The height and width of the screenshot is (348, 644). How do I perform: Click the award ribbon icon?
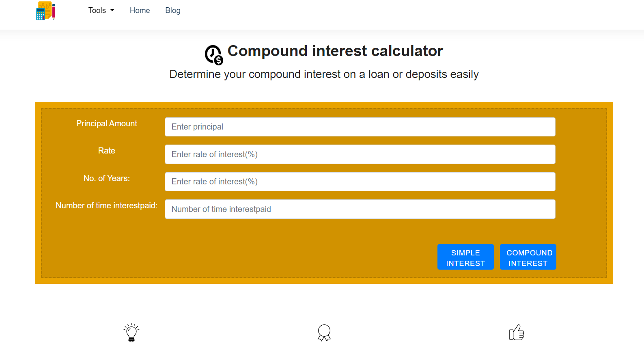click(324, 333)
